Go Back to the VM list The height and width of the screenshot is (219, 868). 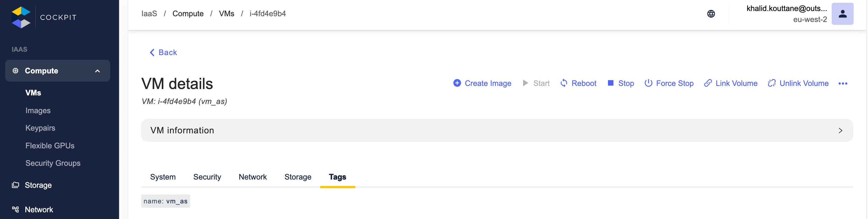point(163,52)
